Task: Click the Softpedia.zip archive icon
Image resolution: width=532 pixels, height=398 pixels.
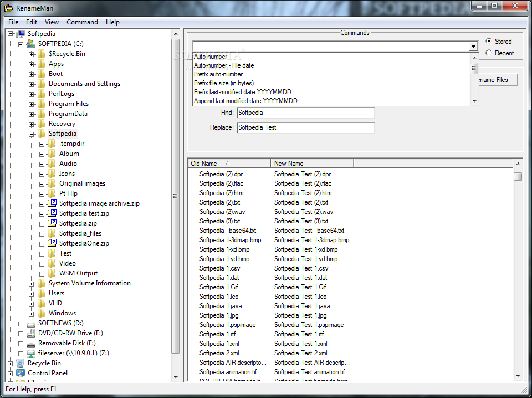Action: click(52, 223)
